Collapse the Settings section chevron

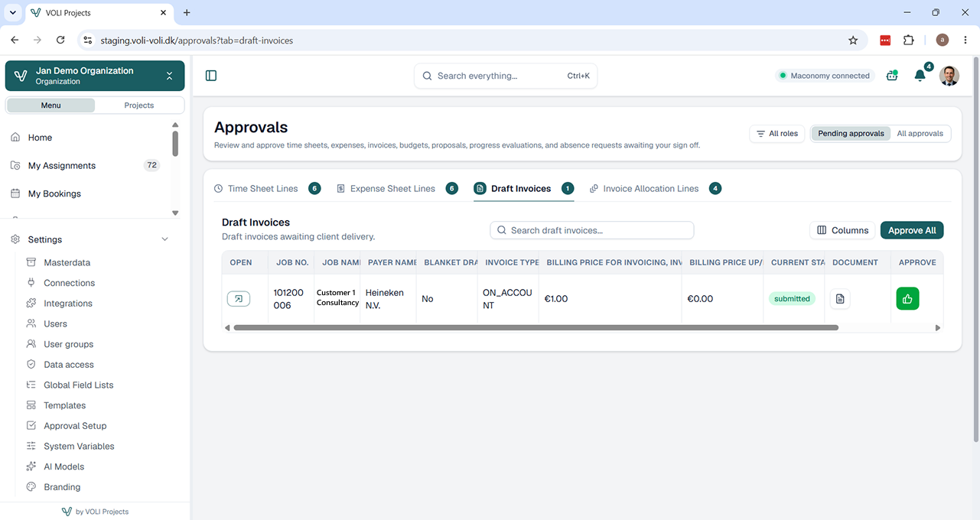(x=164, y=240)
